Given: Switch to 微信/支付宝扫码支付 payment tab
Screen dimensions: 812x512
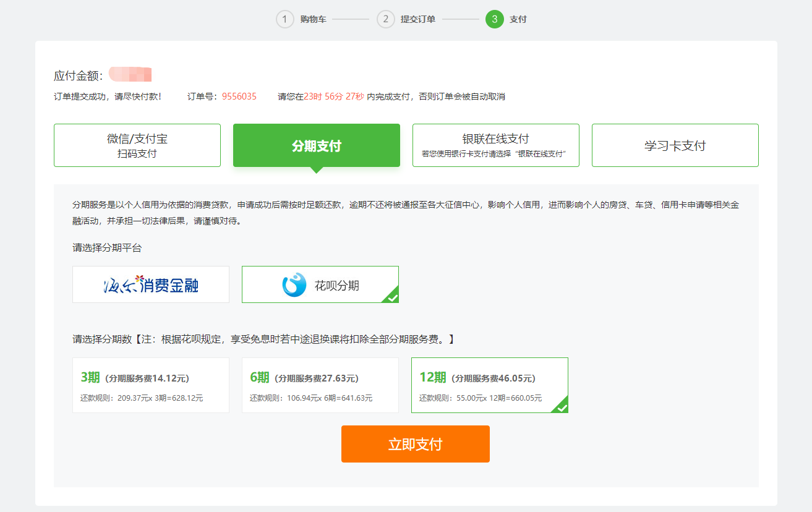Looking at the screenshot, I should coord(137,145).
